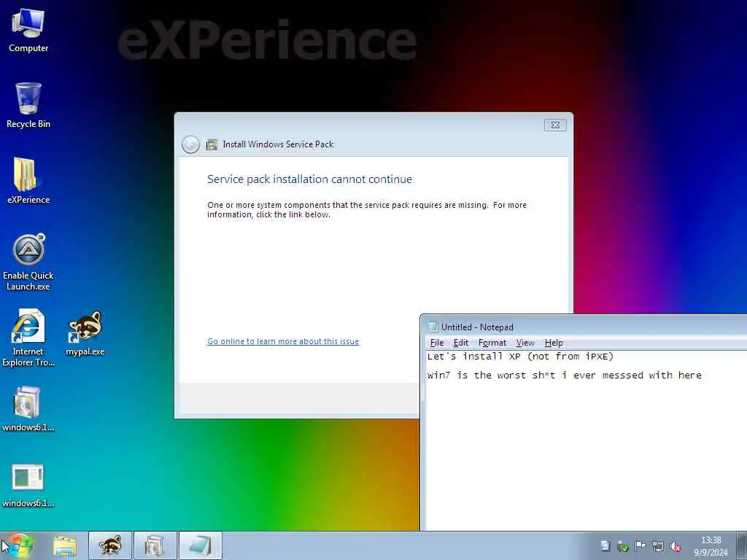Image resolution: width=747 pixels, height=560 pixels.
Task: Click the safely remove hardware tray icon
Action: click(622, 546)
